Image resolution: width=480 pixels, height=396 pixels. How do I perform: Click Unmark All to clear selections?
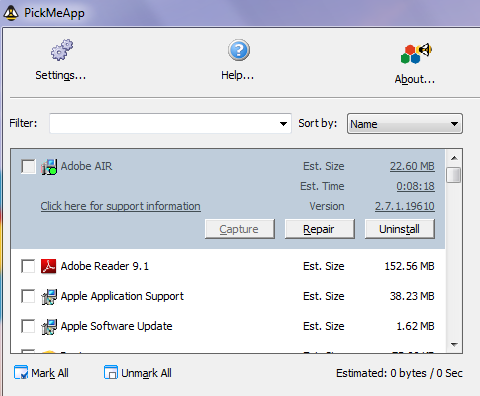click(138, 373)
